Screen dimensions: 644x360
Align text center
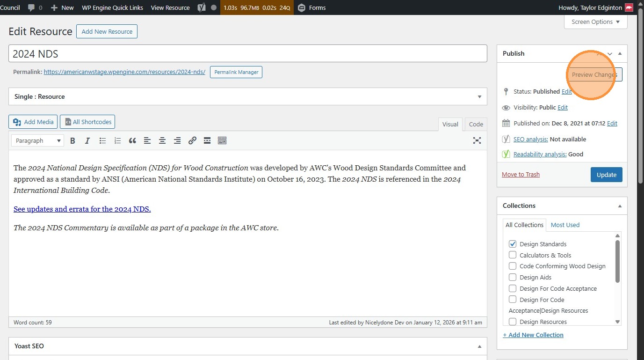point(162,140)
